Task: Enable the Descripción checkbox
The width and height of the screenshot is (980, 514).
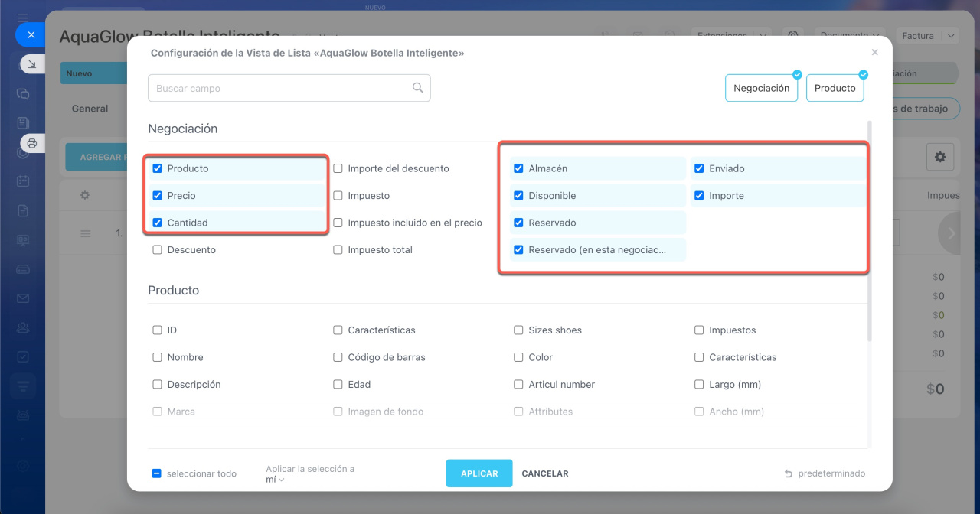Action: point(157,384)
